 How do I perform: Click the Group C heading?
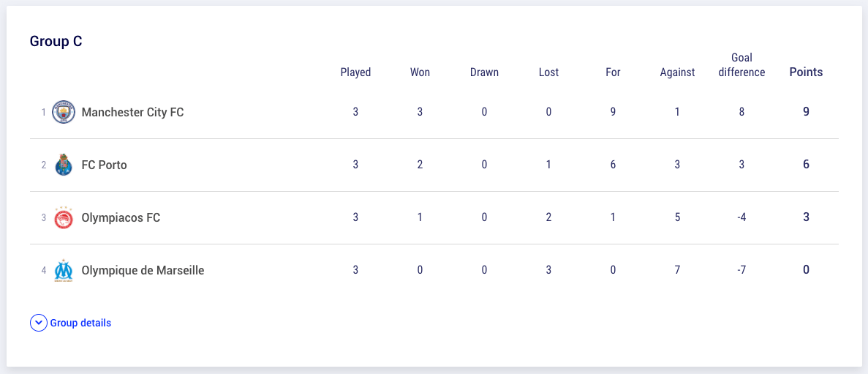pyautogui.click(x=56, y=42)
